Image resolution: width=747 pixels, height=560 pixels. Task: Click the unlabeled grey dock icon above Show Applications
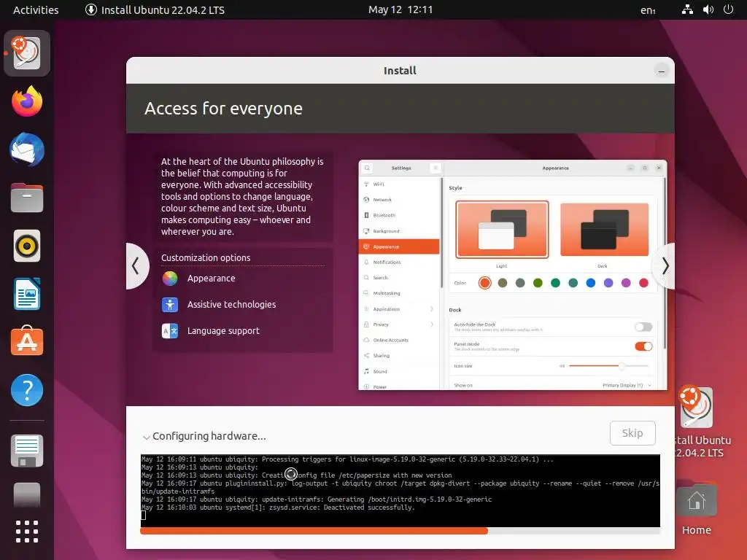[x=27, y=495]
